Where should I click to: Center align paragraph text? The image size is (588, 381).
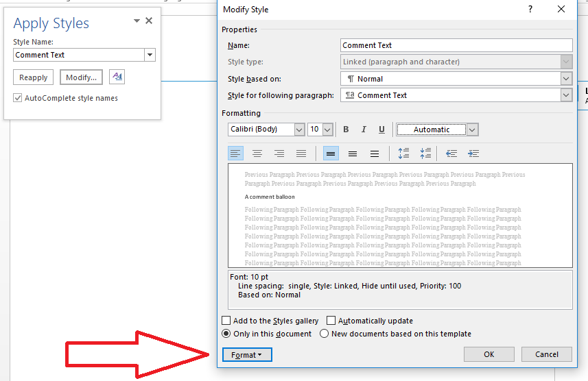coord(257,153)
